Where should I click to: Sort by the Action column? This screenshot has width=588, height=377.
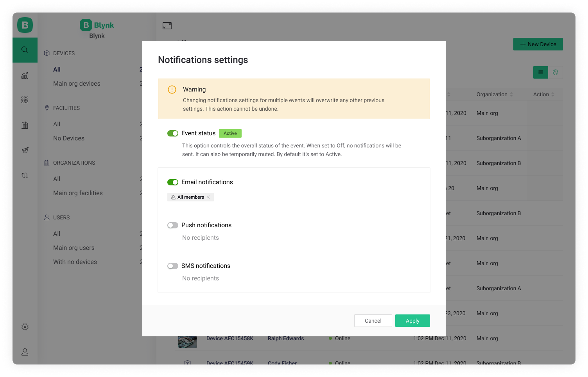543,94
